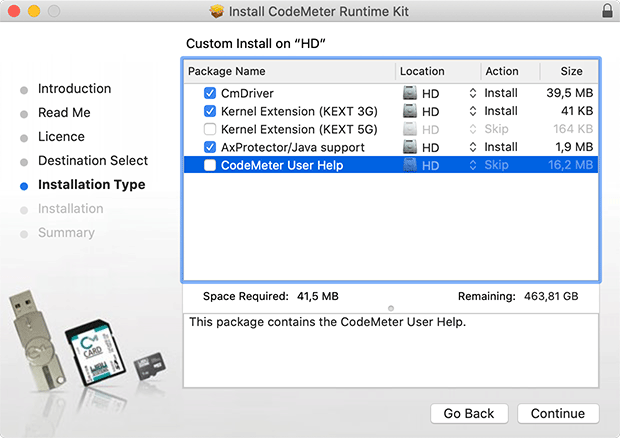Click the Action column header
Image resolution: width=620 pixels, height=438 pixels.
coord(510,71)
